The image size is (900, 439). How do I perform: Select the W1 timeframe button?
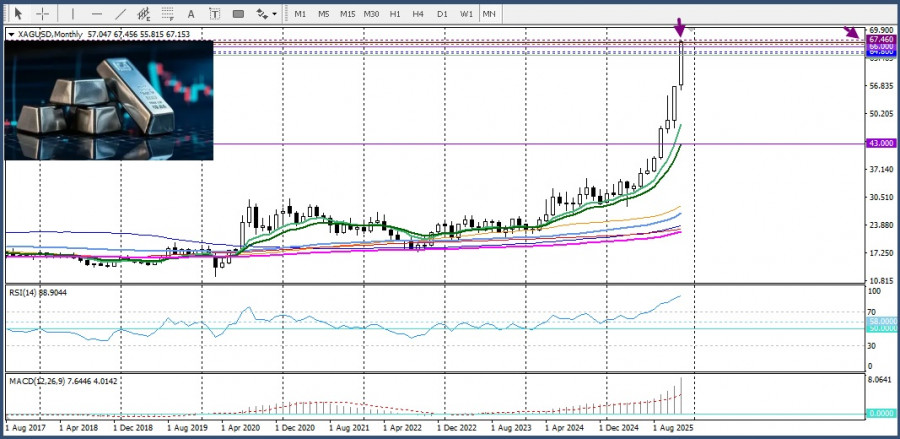(x=466, y=14)
